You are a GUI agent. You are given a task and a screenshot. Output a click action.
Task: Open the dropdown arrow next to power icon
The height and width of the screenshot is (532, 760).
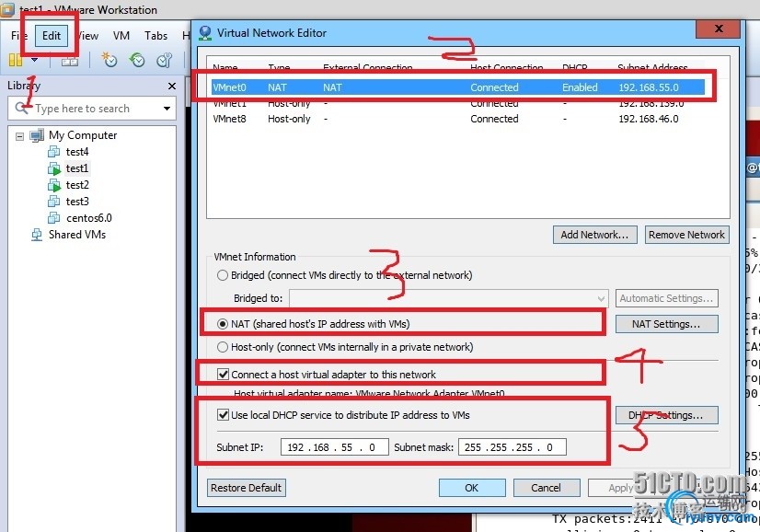pyautogui.click(x=34, y=60)
